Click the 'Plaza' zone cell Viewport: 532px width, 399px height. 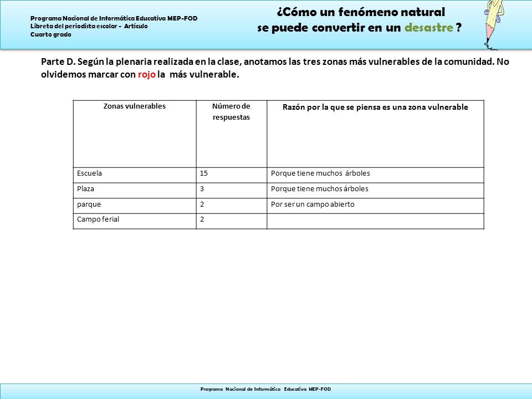tap(135, 191)
